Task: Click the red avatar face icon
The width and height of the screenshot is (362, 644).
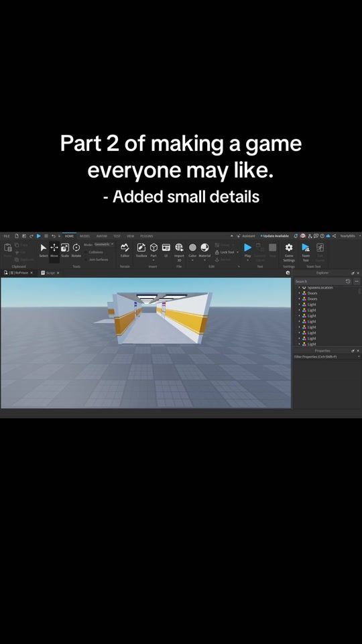Action: point(303,236)
